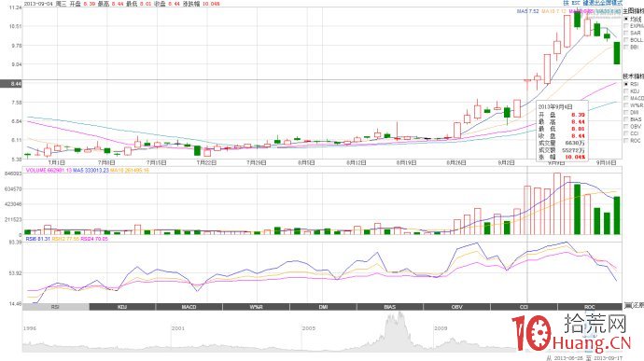Switch to the OBV tab below the chart

[456, 307]
